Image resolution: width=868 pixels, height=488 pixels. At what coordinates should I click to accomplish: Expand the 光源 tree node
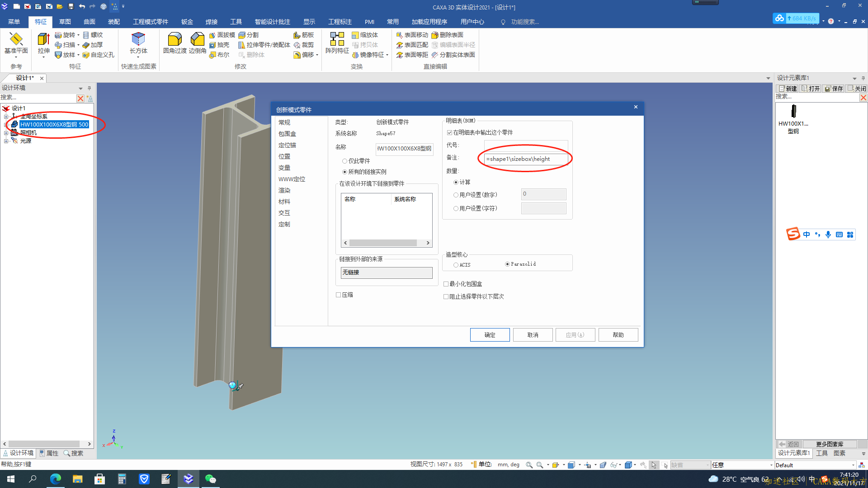tap(6, 141)
